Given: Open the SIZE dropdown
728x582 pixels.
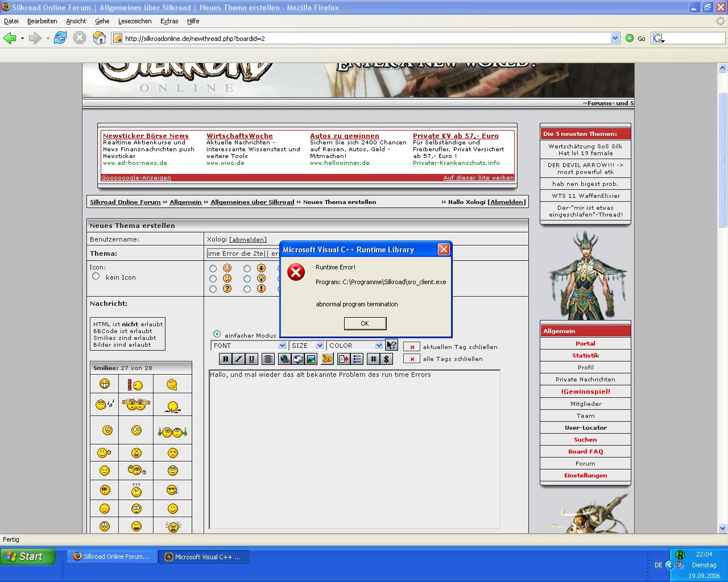Looking at the screenshot, I should (x=307, y=346).
